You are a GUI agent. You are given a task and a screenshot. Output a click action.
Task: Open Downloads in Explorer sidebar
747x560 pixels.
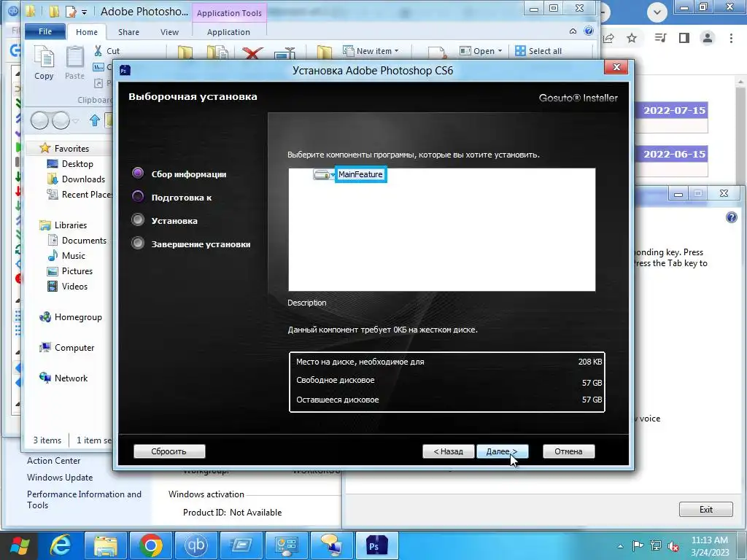83,179
